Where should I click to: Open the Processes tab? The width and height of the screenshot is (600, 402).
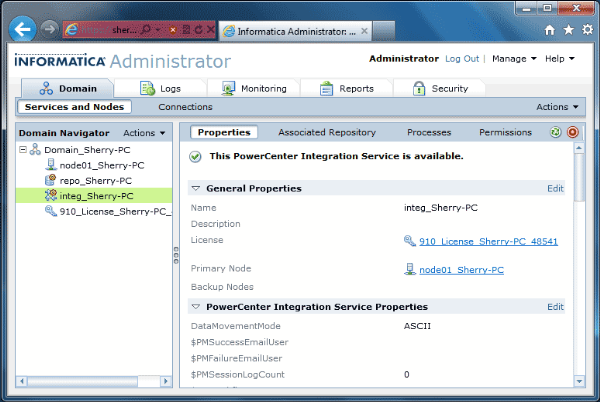(x=429, y=132)
